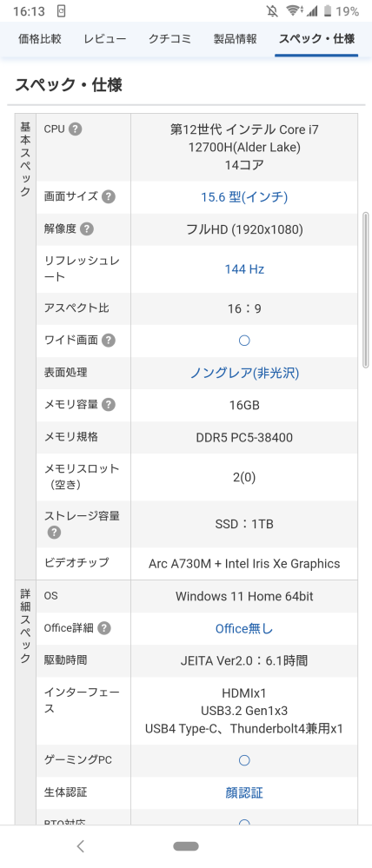The height and width of the screenshot is (868, 372).
Task: Tap the Android back arrow
Action: [81, 846]
